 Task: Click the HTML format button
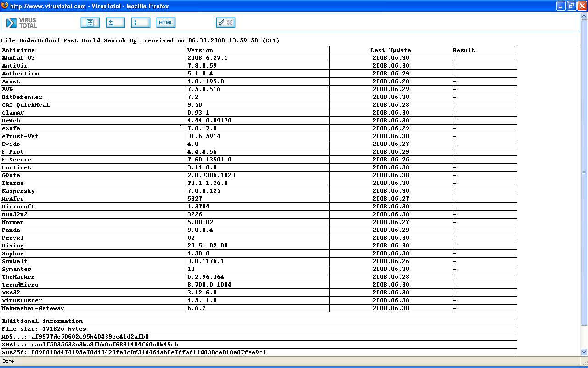[x=166, y=23]
